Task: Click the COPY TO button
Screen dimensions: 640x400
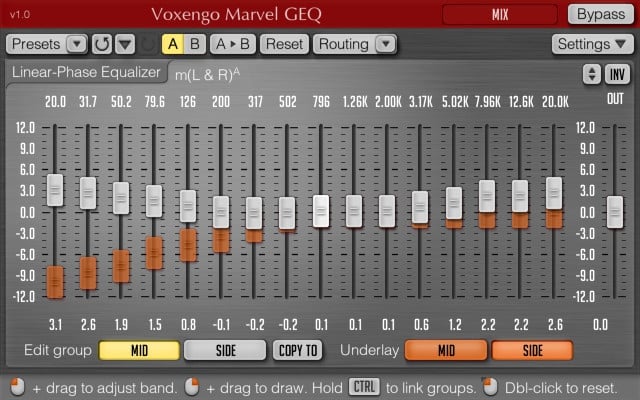Action: tap(297, 350)
